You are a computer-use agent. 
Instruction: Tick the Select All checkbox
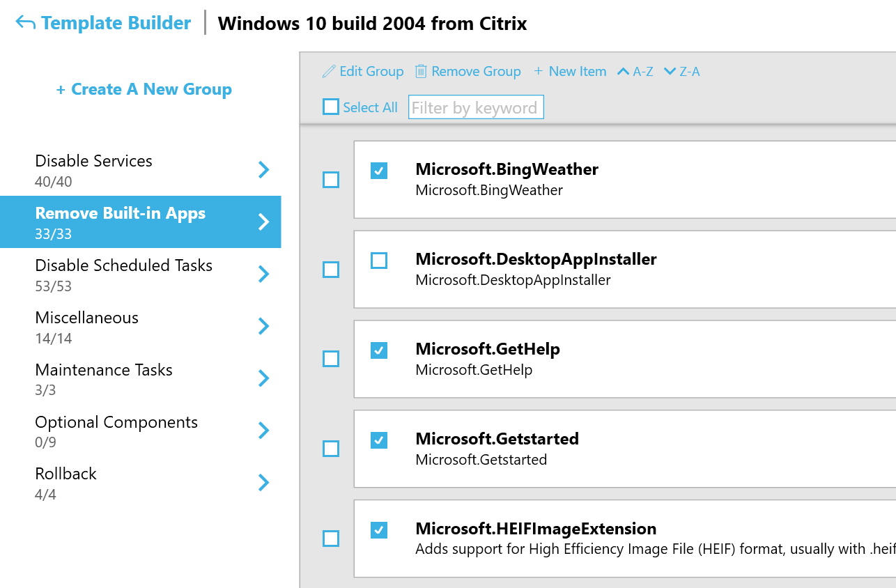[331, 107]
